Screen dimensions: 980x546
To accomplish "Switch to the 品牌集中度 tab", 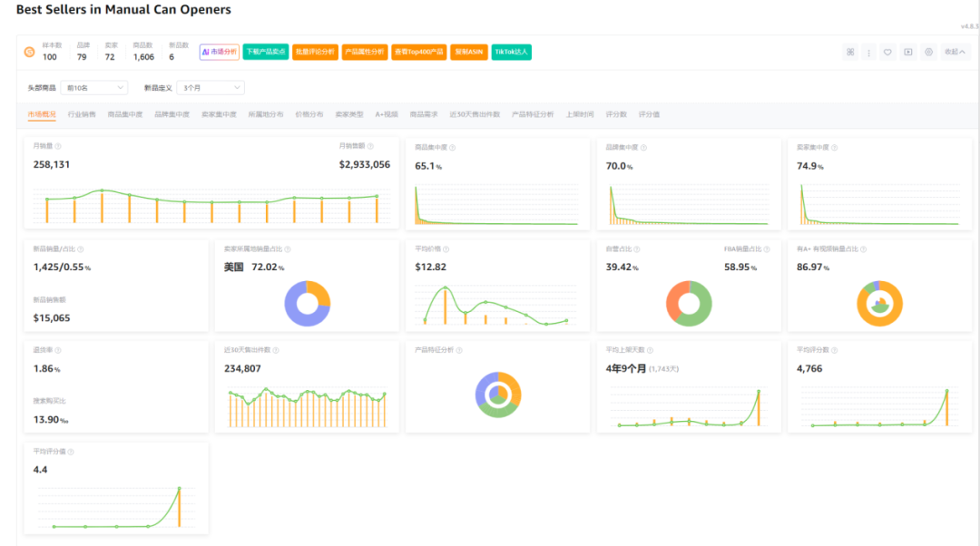I will [x=171, y=114].
